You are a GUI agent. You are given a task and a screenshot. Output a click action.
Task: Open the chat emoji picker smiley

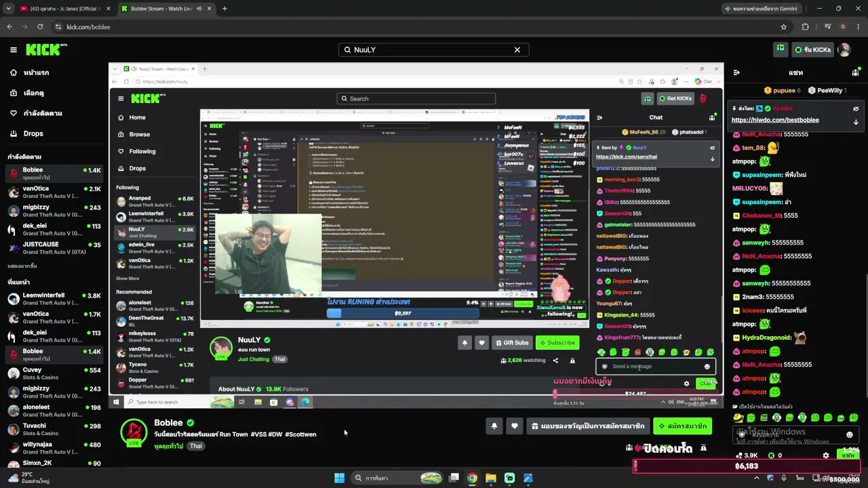[850, 434]
